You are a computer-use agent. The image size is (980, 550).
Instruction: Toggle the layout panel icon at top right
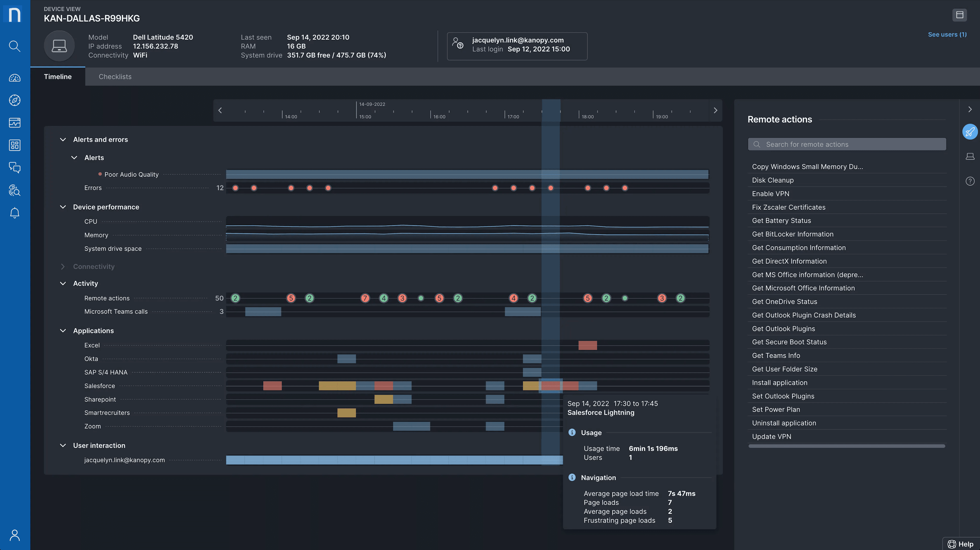[x=960, y=15]
